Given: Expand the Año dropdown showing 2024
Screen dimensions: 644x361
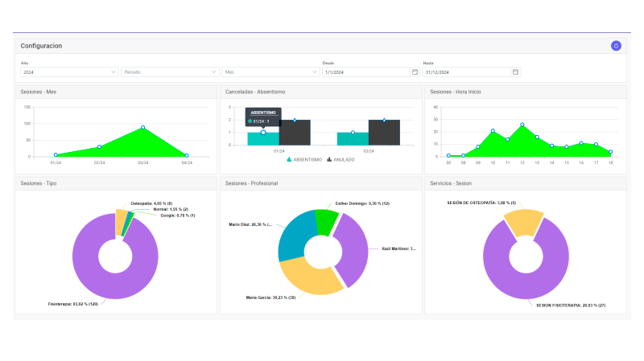Looking at the screenshot, I should 69,72.
